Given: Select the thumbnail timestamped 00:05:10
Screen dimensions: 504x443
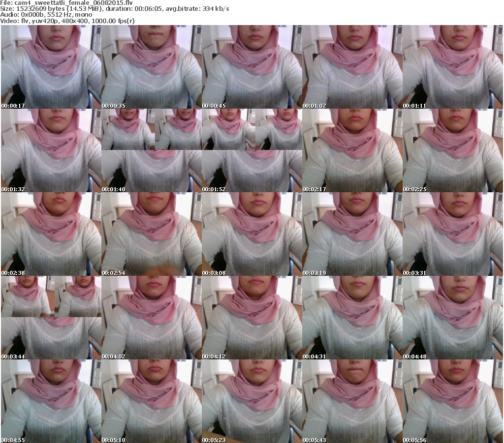Looking at the screenshot, I should tap(152, 401).
